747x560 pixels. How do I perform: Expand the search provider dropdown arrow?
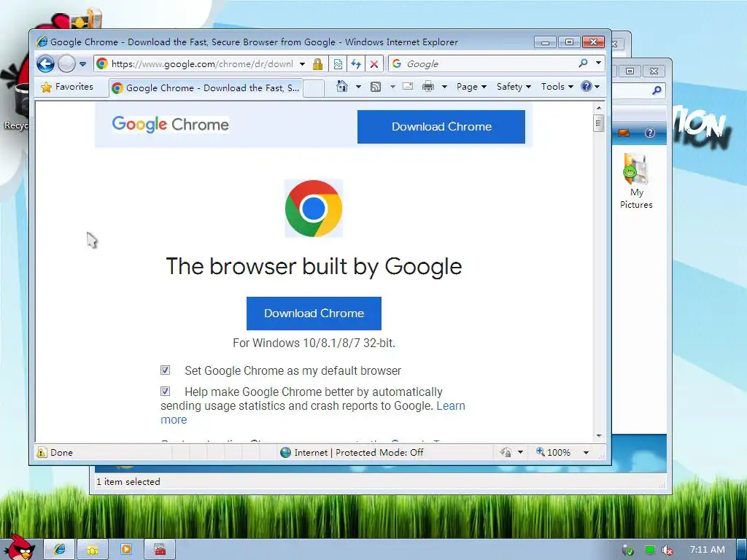[598, 63]
